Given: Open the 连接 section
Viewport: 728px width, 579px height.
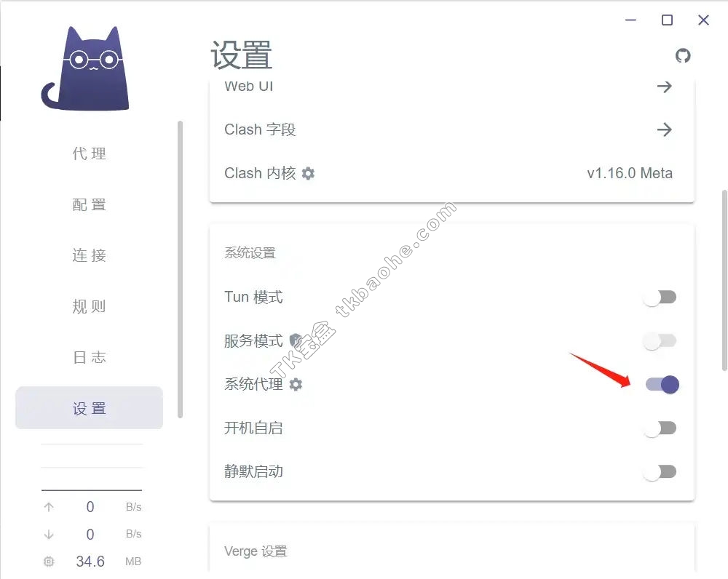Looking at the screenshot, I should coord(89,255).
